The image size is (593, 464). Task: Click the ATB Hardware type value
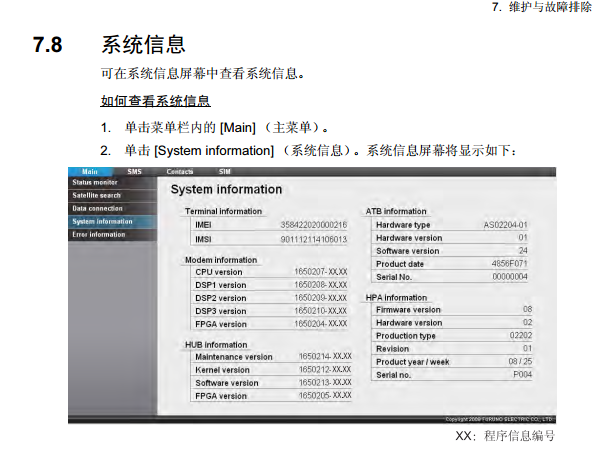point(505,225)
